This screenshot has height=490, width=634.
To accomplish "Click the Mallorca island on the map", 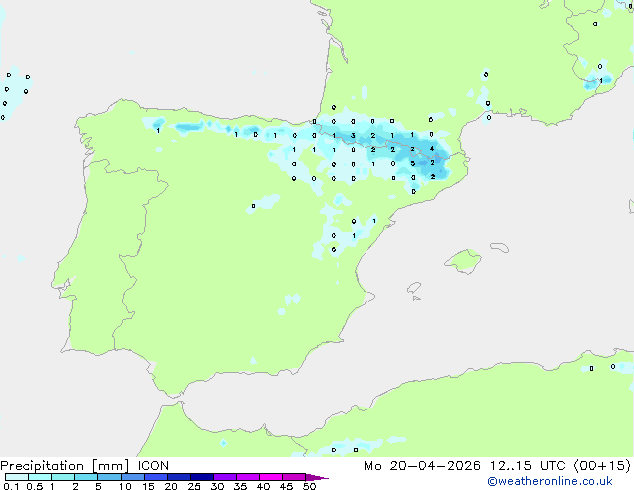I will coord(463,262).
